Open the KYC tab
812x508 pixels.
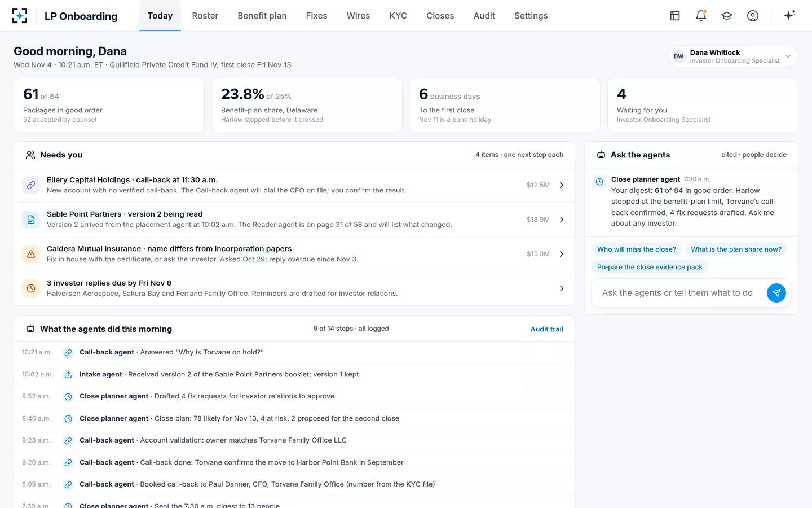click(398, 16)
